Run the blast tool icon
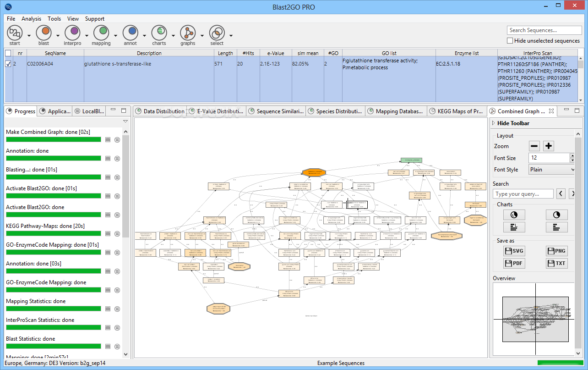 click(44, 32)
